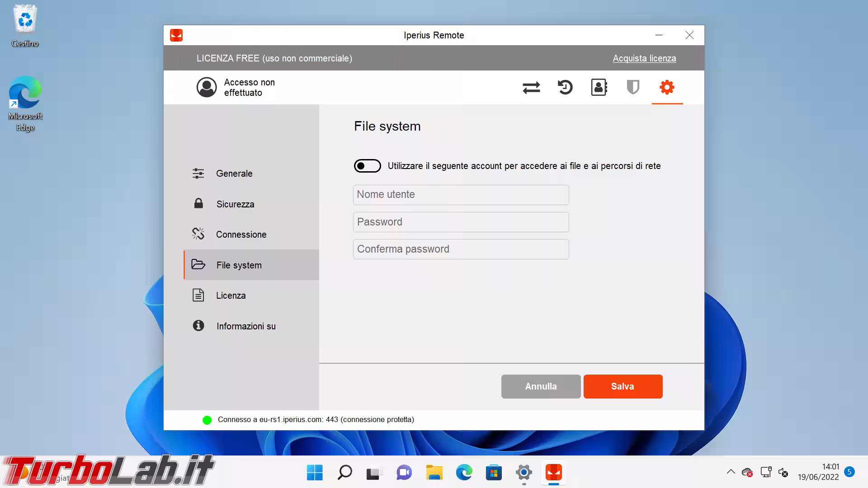Switch to the Connessione settings section
This screenshot has height=488, width=868.
(x=241, y=235)
